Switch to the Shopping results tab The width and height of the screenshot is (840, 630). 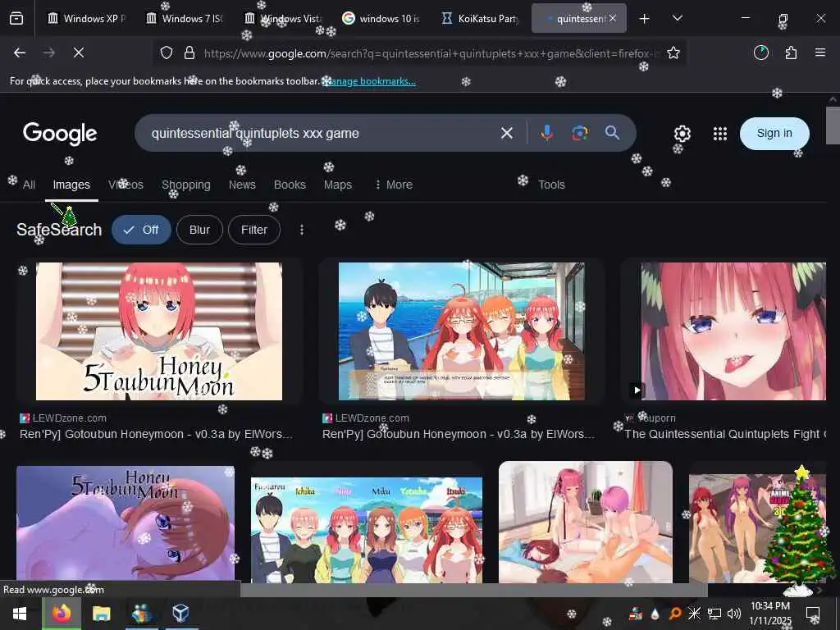click(x=186, y=185)
